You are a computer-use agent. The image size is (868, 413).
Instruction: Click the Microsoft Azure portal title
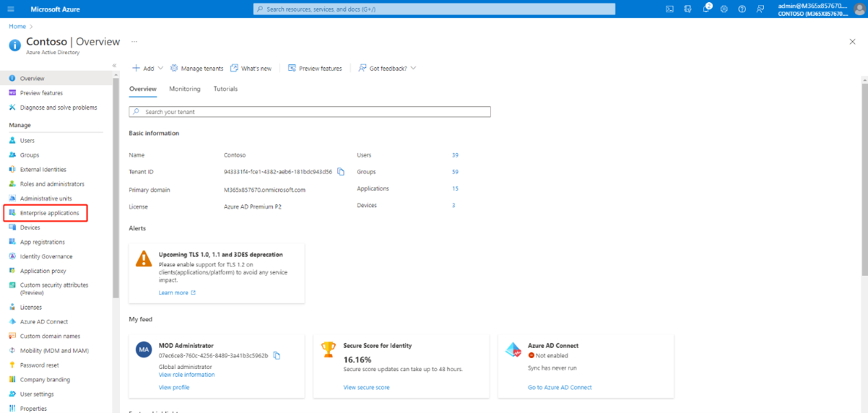(55, 9)
